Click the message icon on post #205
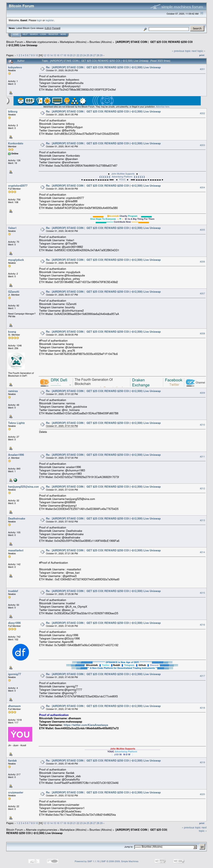This screenshot has width=213, height=868. (x=42, y=230)
